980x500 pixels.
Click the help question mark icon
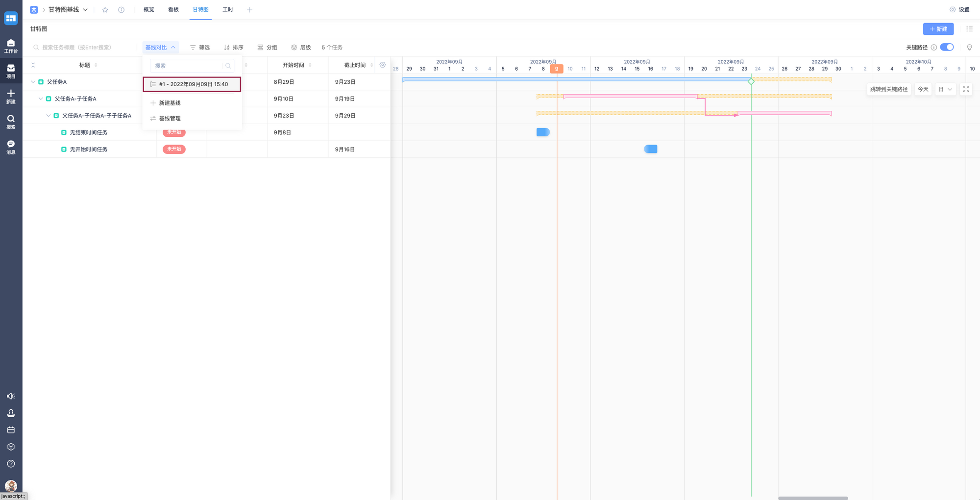pyautogui.click(x=11, y=464)
